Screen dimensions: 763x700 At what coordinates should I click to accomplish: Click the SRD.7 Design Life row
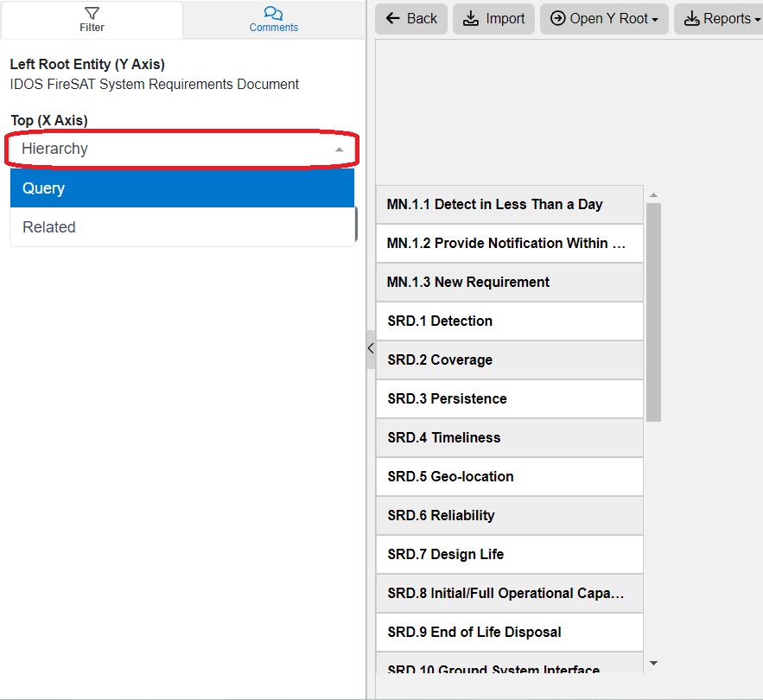(509, 555)
